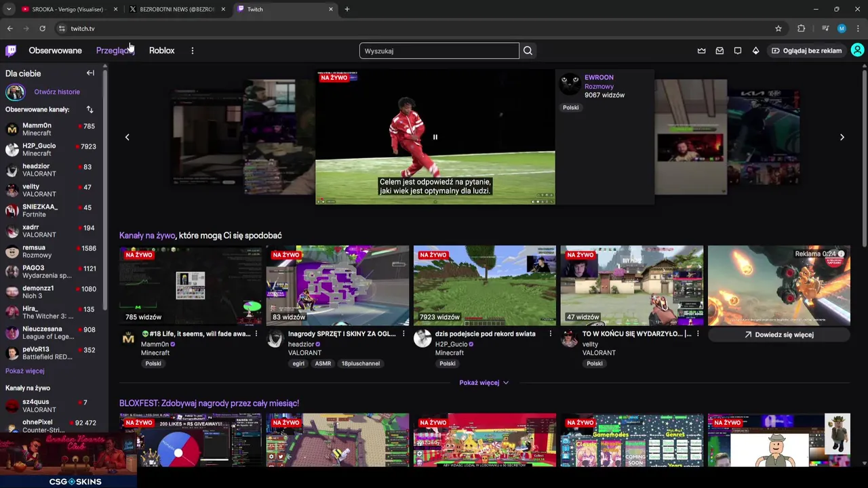Viewport: 868px width, 488px height.
Task: Click the search magnifier button
Action: (x=528, y=51)
